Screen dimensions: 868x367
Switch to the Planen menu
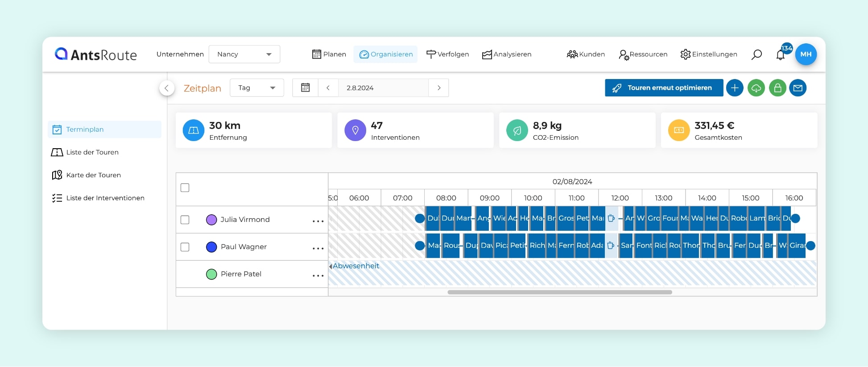click(329, 54)
